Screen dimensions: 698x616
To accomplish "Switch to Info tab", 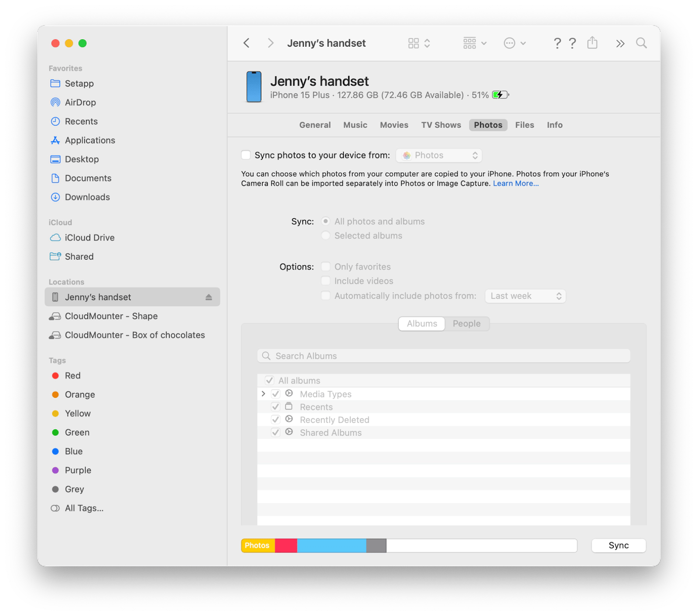I will point(554,125).
